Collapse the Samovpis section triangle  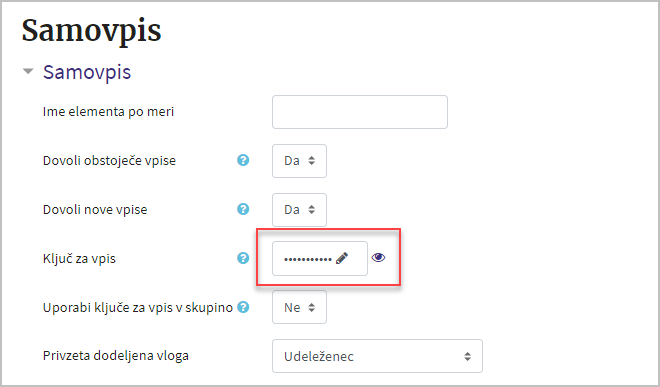pyautogui.click(x=28, y=72)
